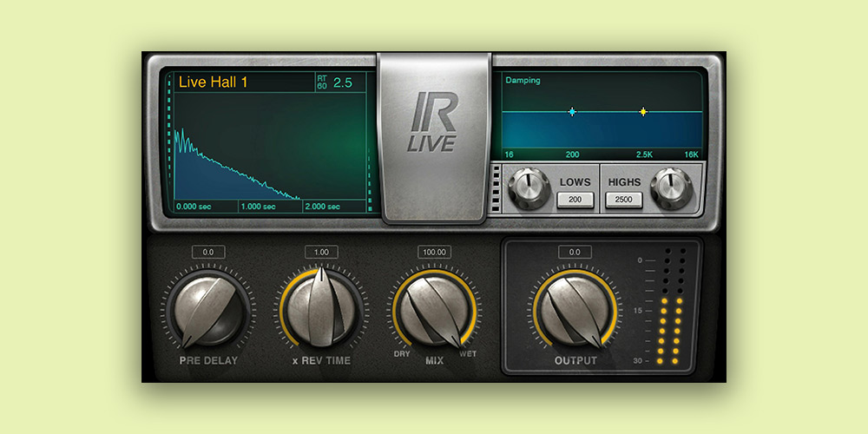This screenshot has height=434, width=868.
Task: Click the output level LED meter
Action: [670, 306]
